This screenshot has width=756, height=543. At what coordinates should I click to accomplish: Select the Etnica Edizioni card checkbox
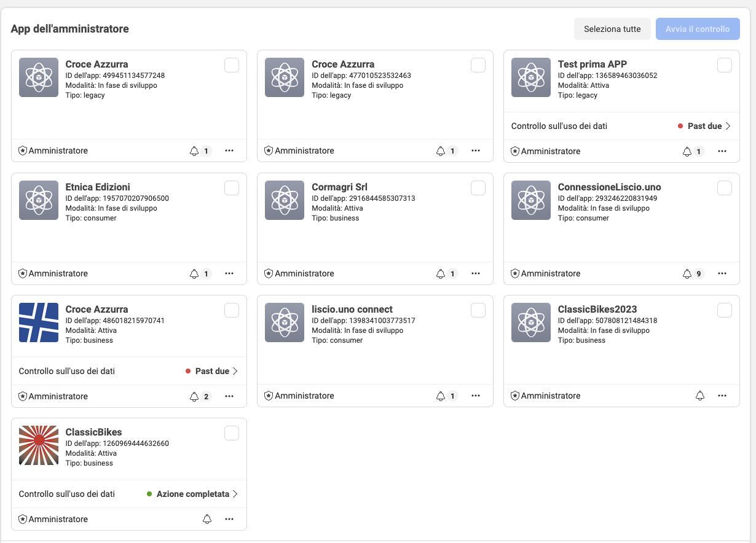click(x=232, y=188)
